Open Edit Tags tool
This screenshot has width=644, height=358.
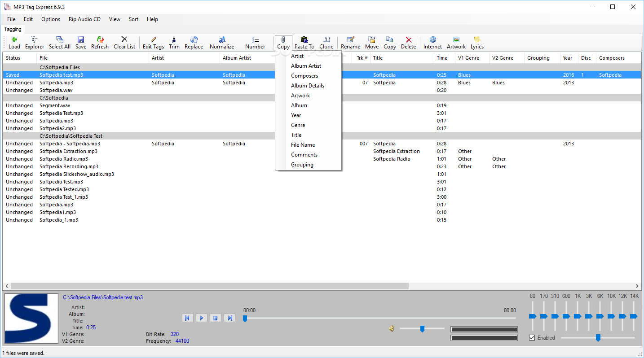click(x=154, y=43)
